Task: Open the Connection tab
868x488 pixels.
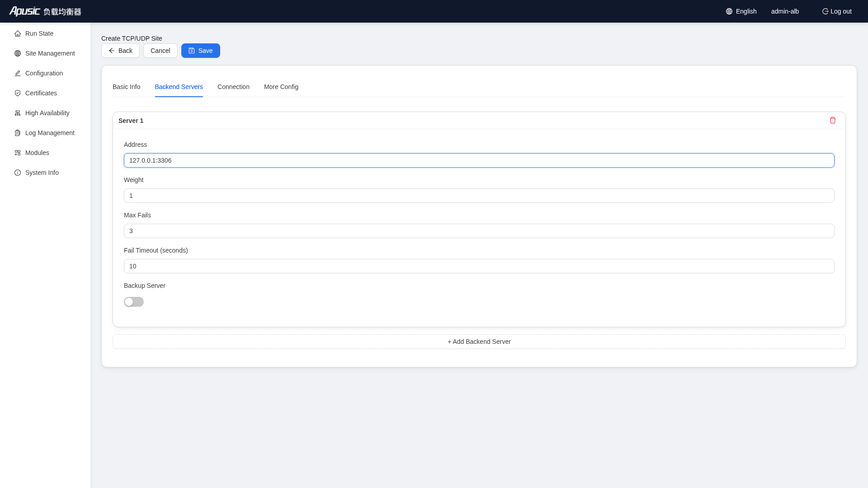Action: tap(233, 87)
